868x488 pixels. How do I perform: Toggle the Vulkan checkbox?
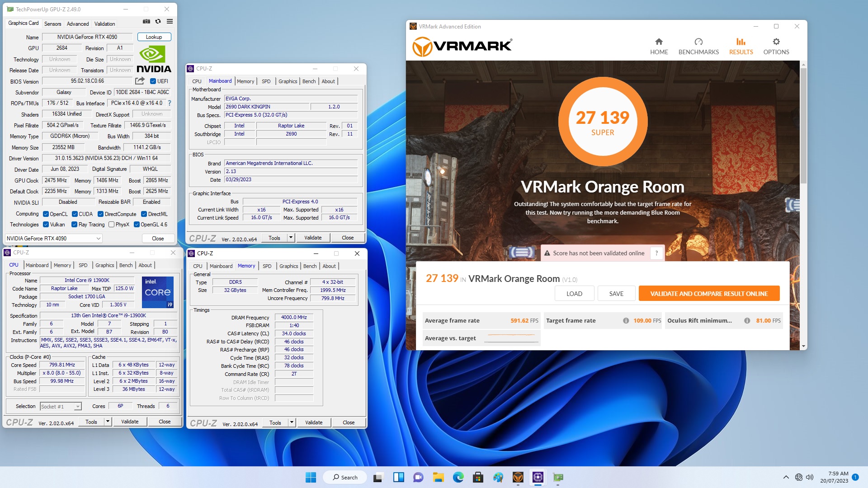(x=46, y=225)
